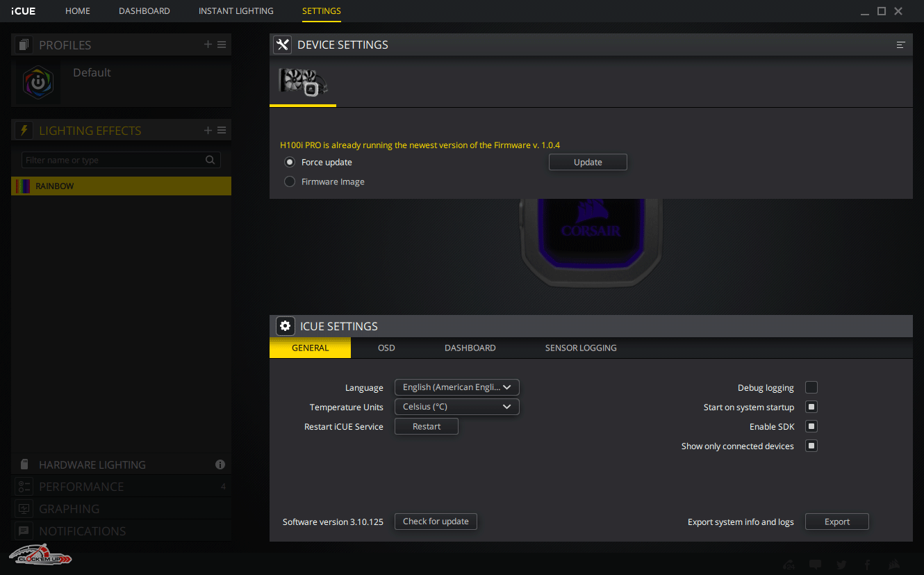
Task: Click the Rainbow effect color icon
Action: coord(24,186)
